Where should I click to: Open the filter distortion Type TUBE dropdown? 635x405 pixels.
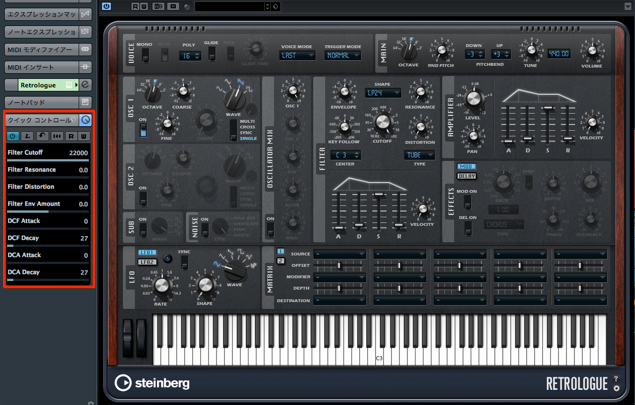click(419, 155)
